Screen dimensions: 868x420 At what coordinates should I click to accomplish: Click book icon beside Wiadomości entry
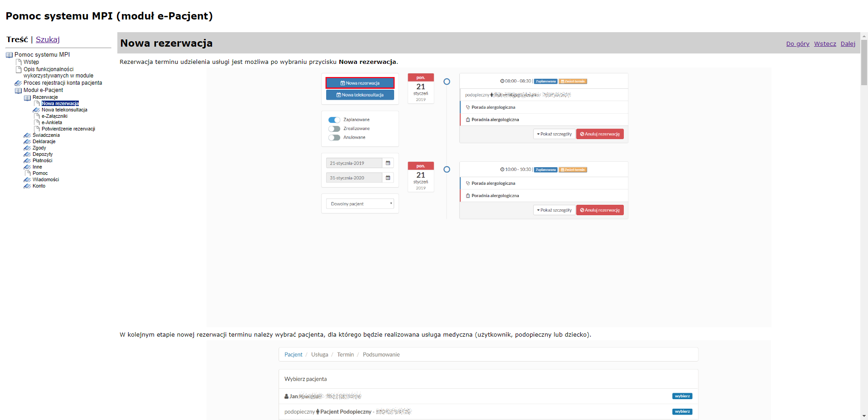[x=27, y=180]
